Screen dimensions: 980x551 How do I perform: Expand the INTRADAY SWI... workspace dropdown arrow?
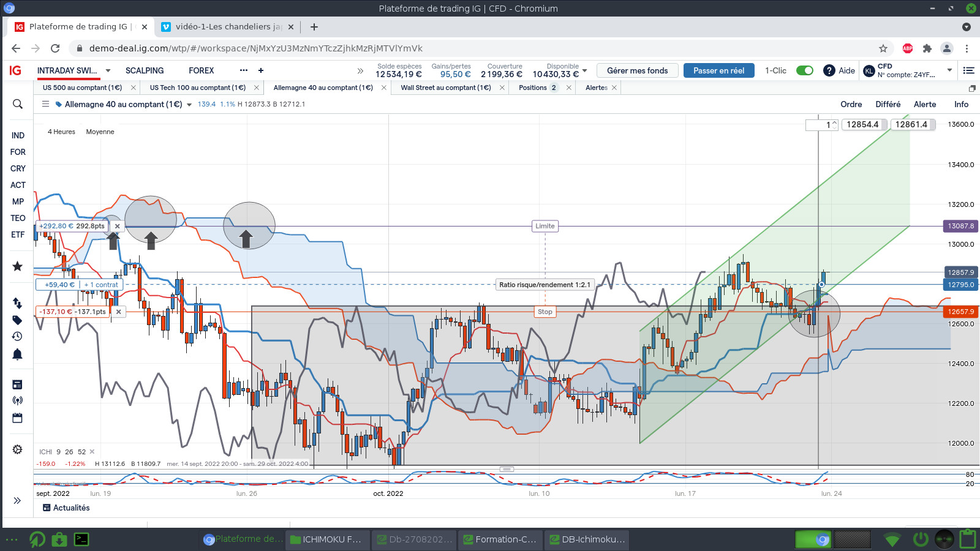click(108, 70)
